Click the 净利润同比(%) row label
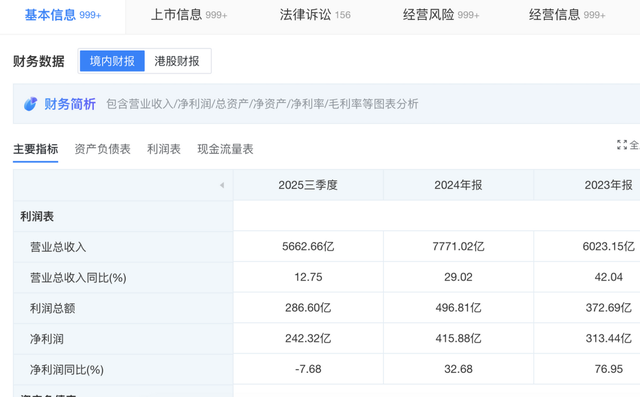The image size is (640, 397). pos(67,370)
